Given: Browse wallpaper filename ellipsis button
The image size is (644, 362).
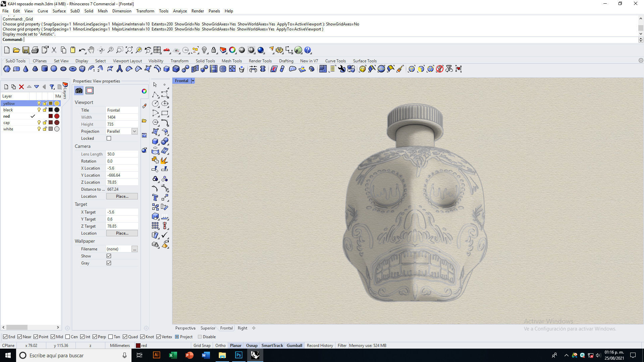Looking at the screenshot, I should [135, 249].
